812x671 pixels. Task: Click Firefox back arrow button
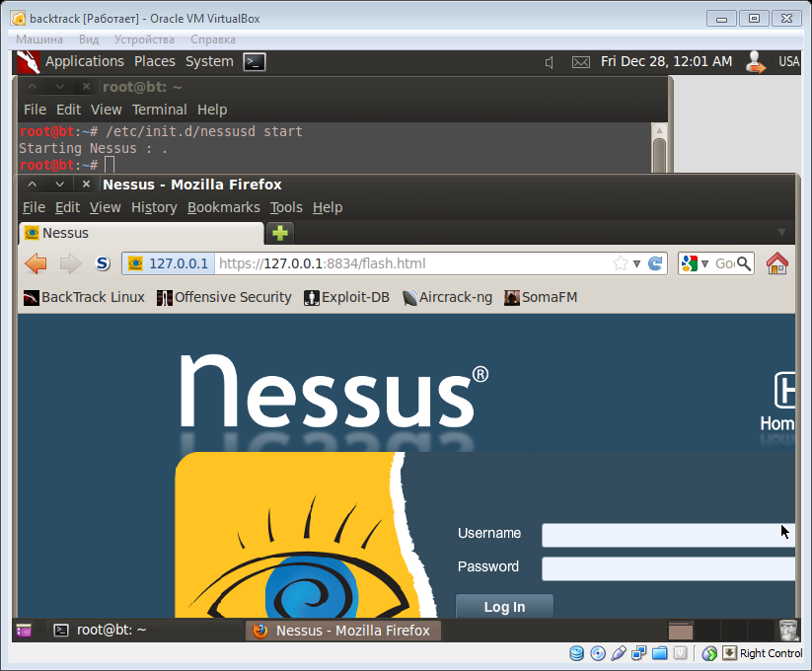tap(36, 263)
